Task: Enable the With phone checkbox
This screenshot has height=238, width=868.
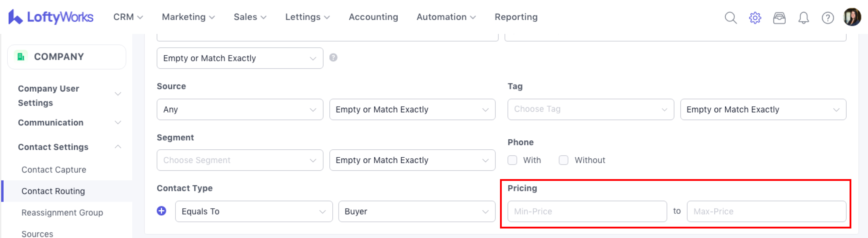Action: [512, 160]
